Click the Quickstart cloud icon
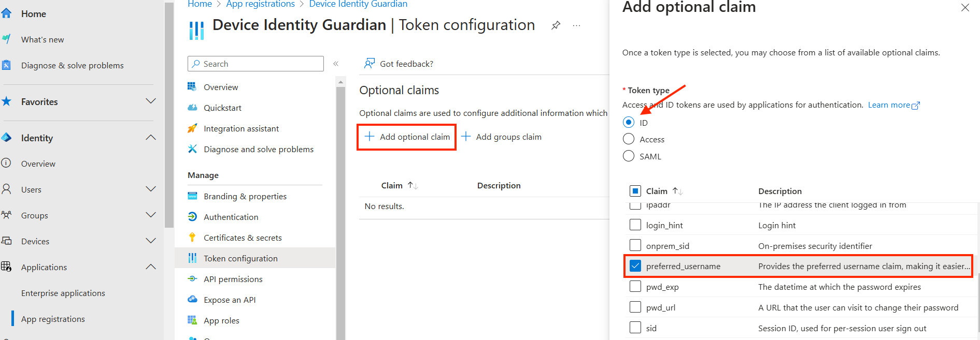 tap(192, 108)
